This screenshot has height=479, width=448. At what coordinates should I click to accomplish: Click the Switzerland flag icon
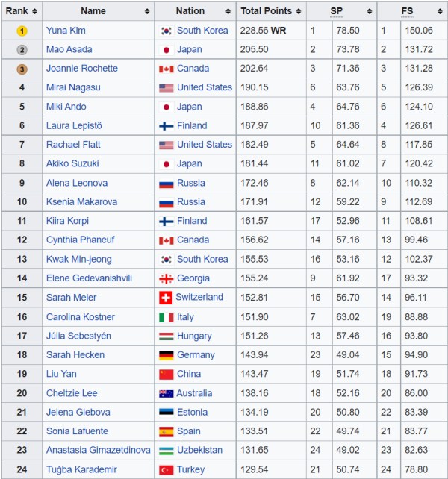166,298
